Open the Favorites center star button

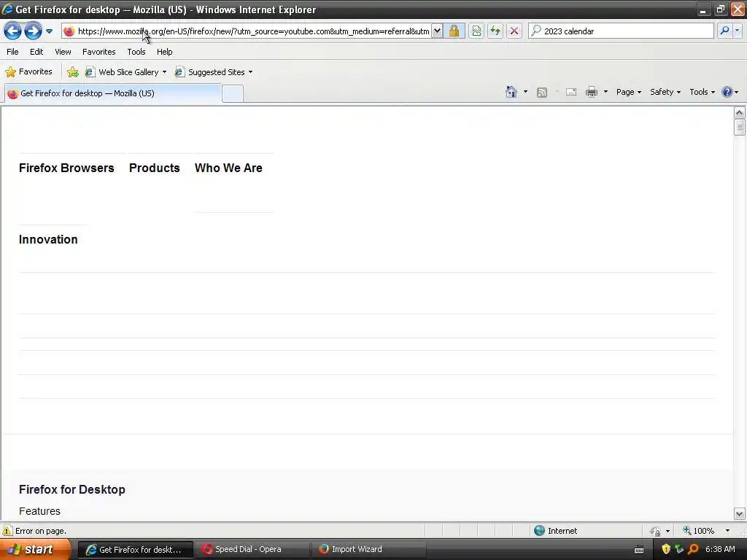tap(28, 72)
